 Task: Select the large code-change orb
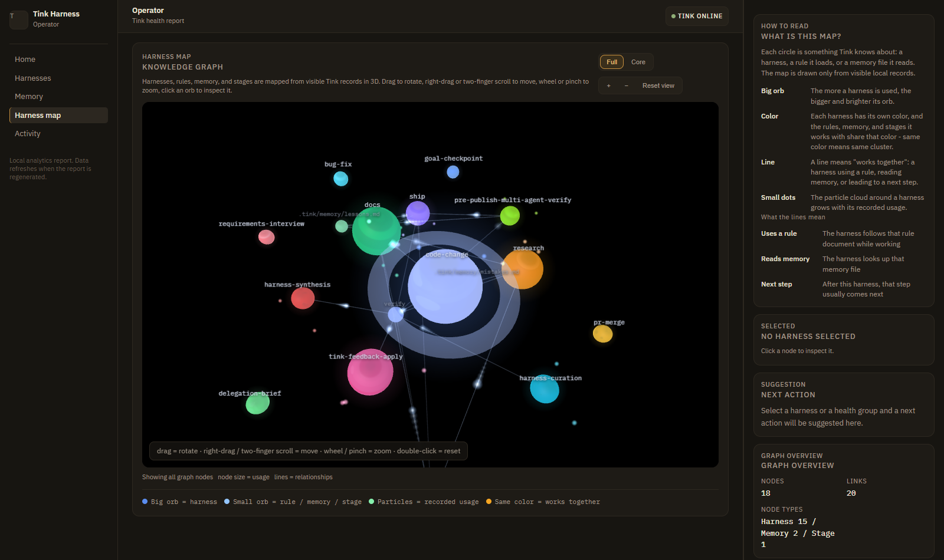[445, 286]
